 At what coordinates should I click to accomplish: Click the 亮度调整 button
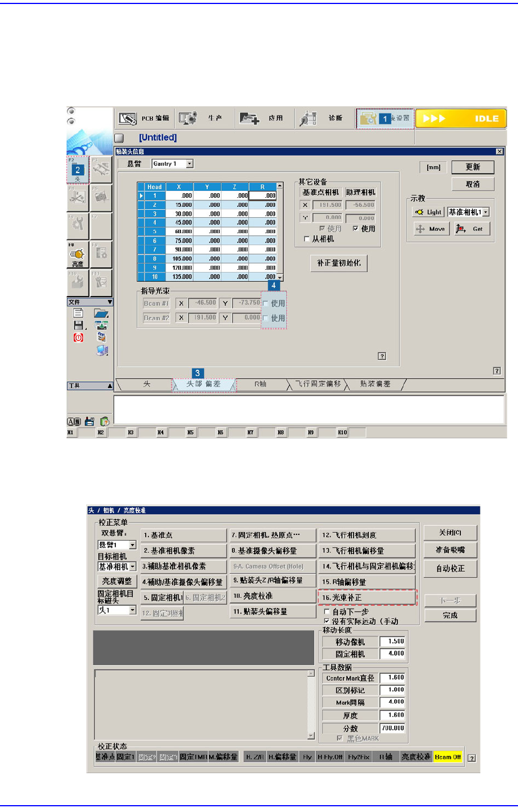117,581
